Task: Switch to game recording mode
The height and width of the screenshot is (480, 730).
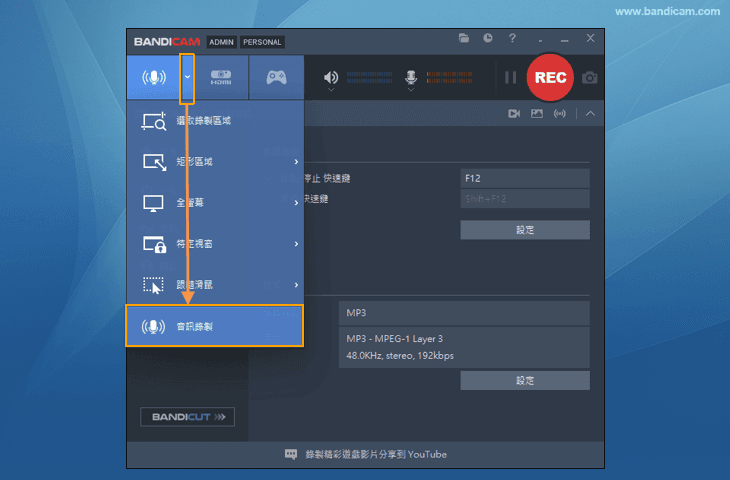Action: pos(276,77)
